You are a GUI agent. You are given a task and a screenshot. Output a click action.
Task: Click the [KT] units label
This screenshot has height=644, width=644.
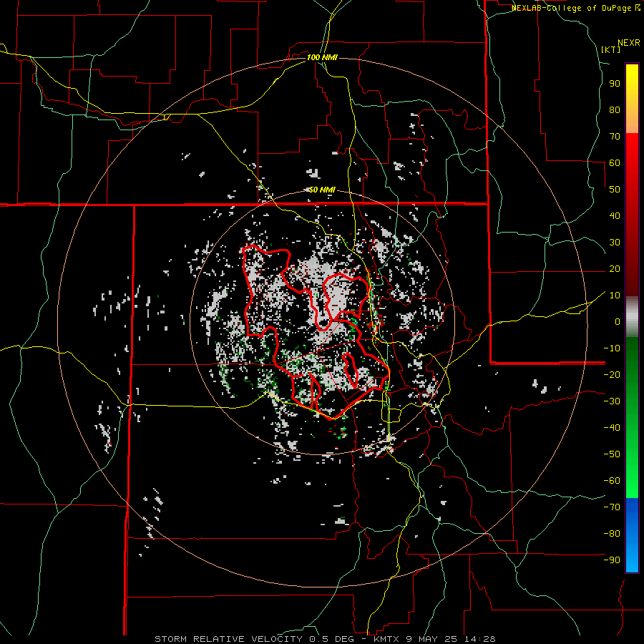pyautogui.click(x=611, y=49)
